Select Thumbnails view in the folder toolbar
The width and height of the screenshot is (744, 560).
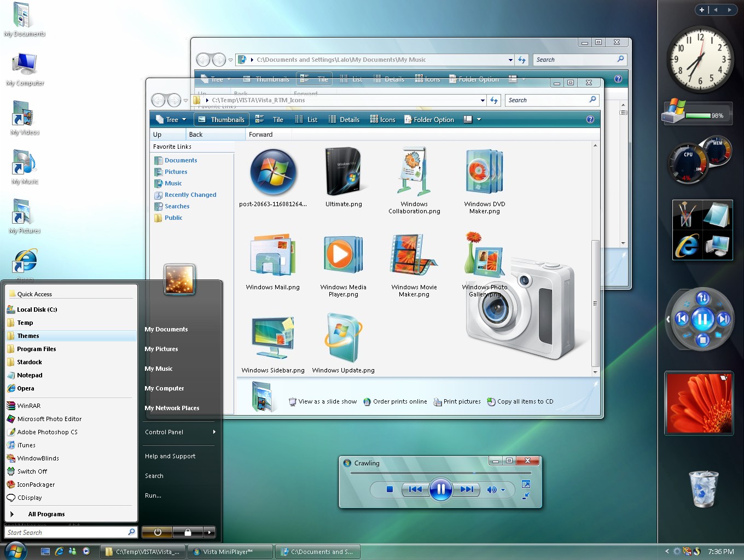(221, 119)
